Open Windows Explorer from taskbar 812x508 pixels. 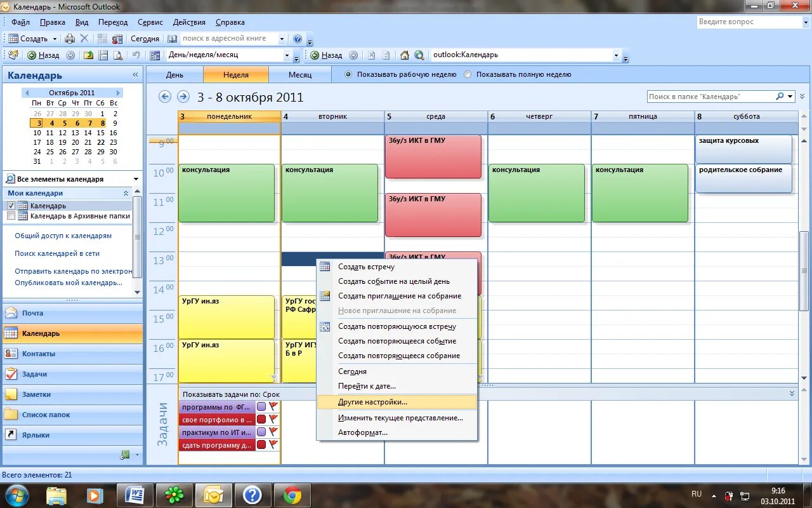(x=56, y=495)
